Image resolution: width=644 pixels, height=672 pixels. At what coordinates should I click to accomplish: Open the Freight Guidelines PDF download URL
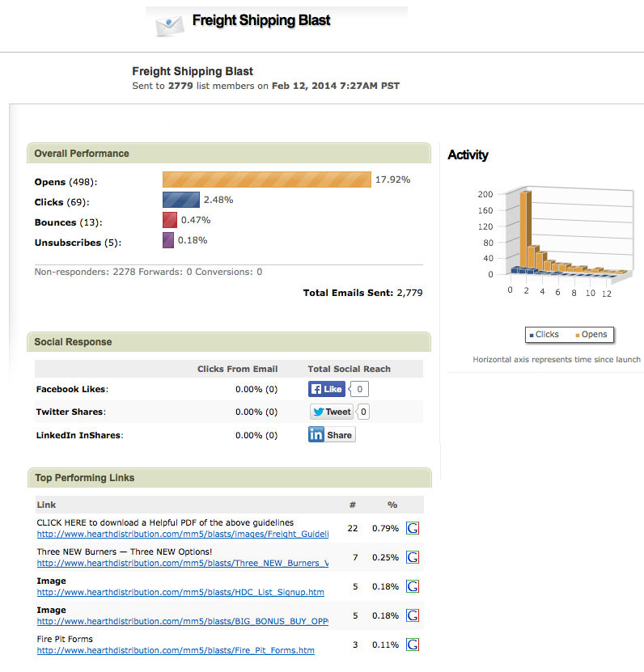(x=182, y=535)
